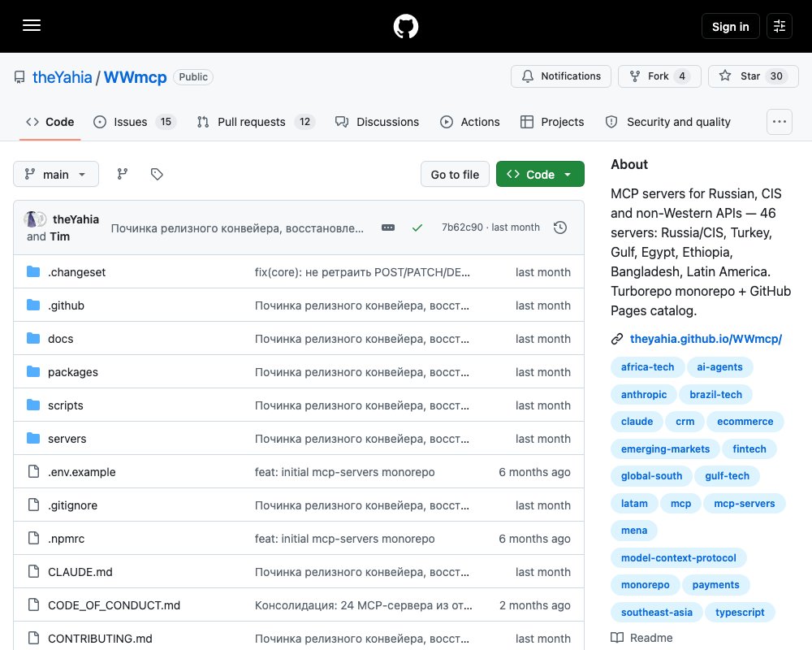Image resolution: width=812 pixels, height=650 pixels.
Task: Show more repository tabs overflow menu
Action: 780,122
